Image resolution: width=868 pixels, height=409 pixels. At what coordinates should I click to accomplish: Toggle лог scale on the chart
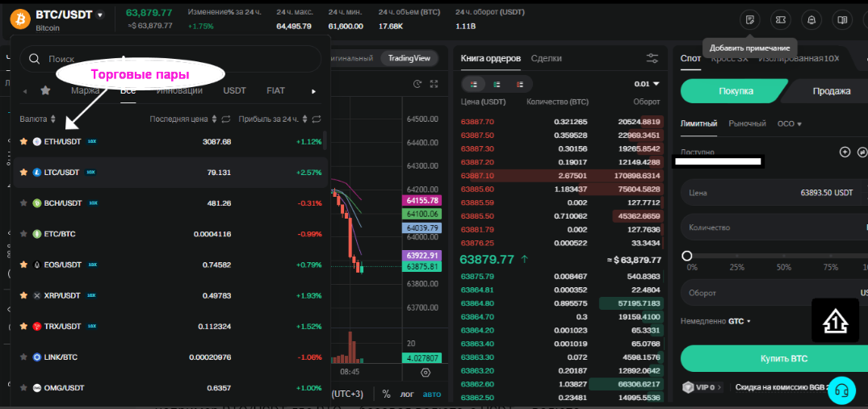(x=407, y=394)
